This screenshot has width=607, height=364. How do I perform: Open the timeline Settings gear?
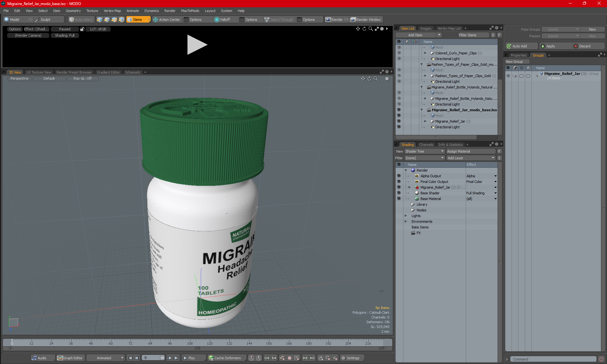click(343, 358)
